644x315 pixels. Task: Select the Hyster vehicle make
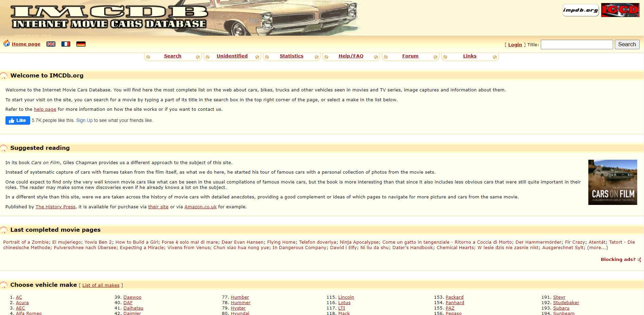coord(238,308)
